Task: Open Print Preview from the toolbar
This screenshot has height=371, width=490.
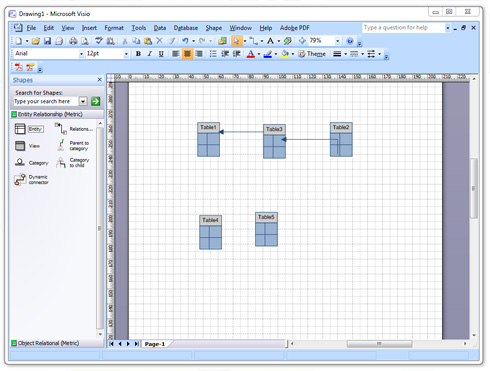Action: tap(85, 41)
